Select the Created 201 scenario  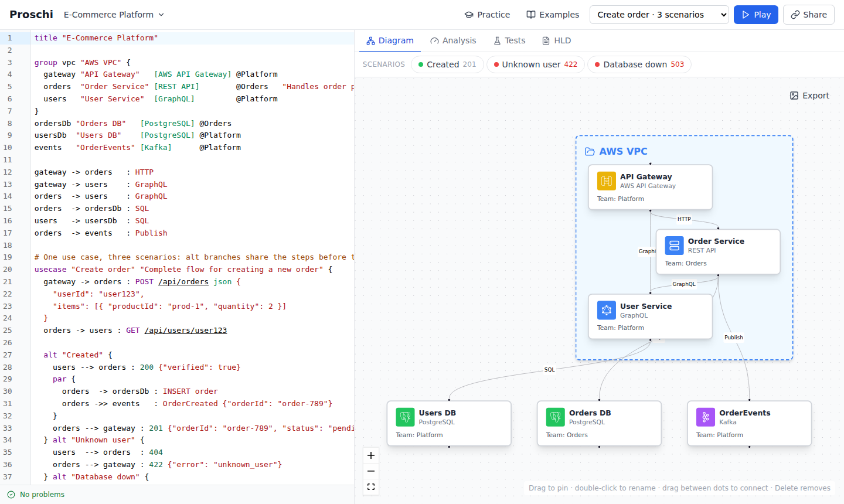point(447,64)
